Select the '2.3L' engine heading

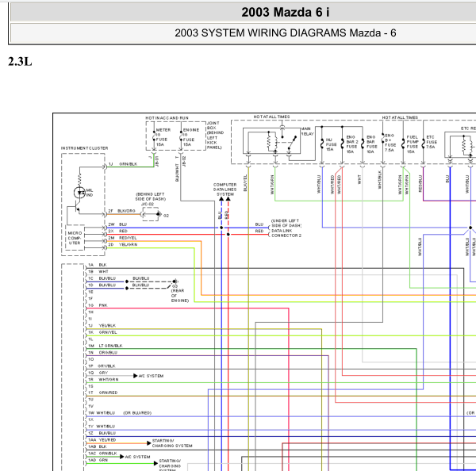pyautogui.click(x=20, y=62)
